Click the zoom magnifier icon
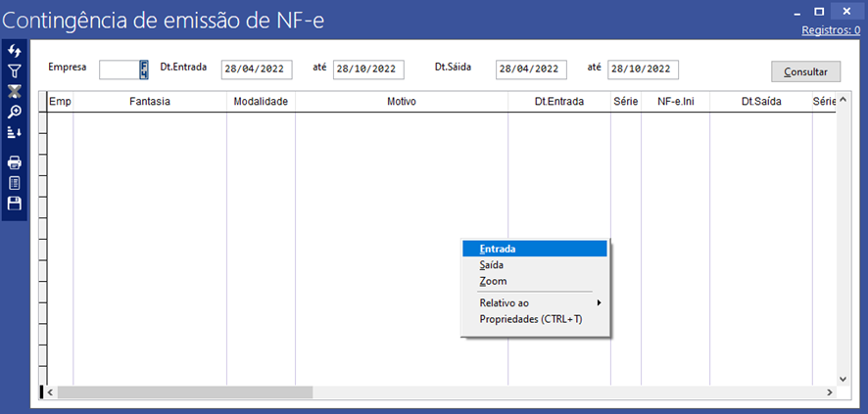This screenshot has height=414, width=868. coord(15,113)
